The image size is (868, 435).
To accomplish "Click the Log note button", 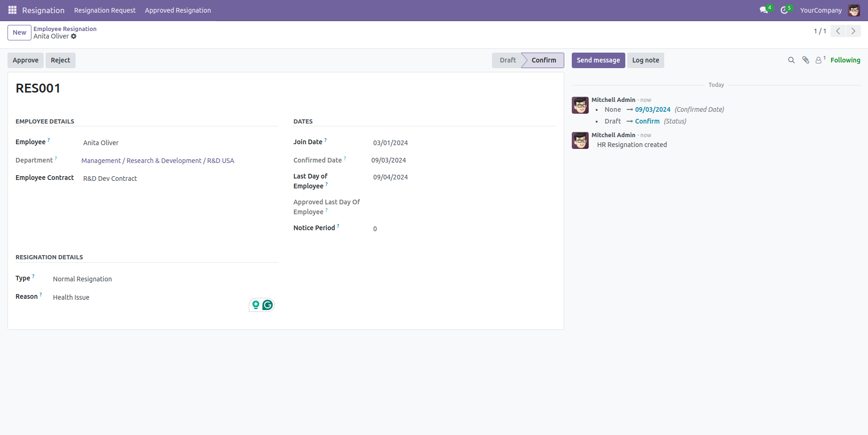I will (x=645, y=60).
